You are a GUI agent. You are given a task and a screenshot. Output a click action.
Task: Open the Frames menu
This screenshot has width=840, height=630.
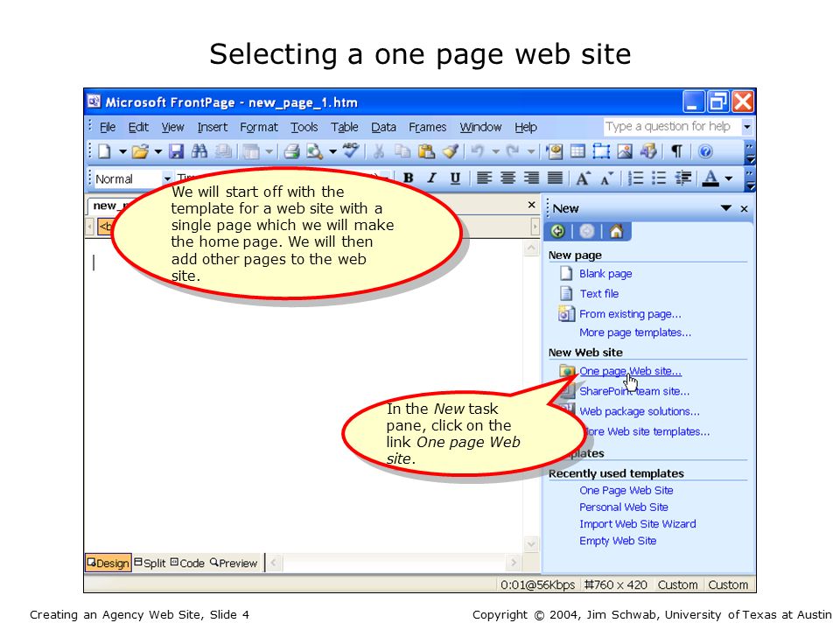(428, 127)
